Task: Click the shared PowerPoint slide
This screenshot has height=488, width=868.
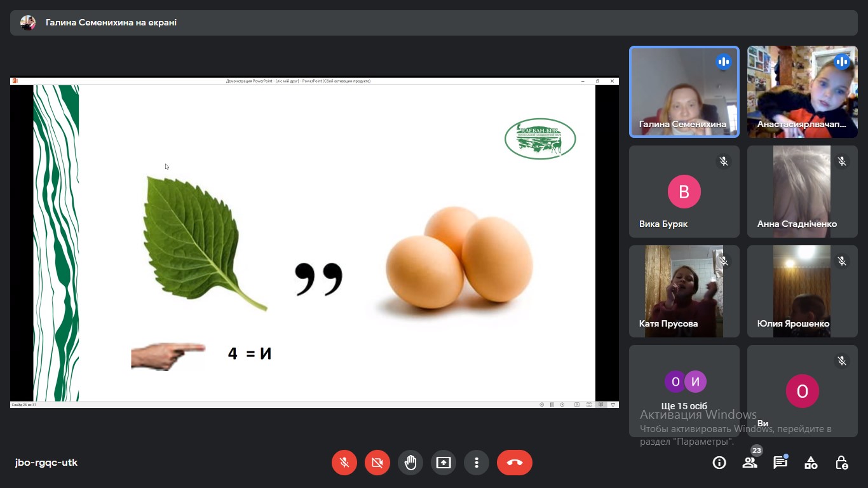Action: (314, 243)
